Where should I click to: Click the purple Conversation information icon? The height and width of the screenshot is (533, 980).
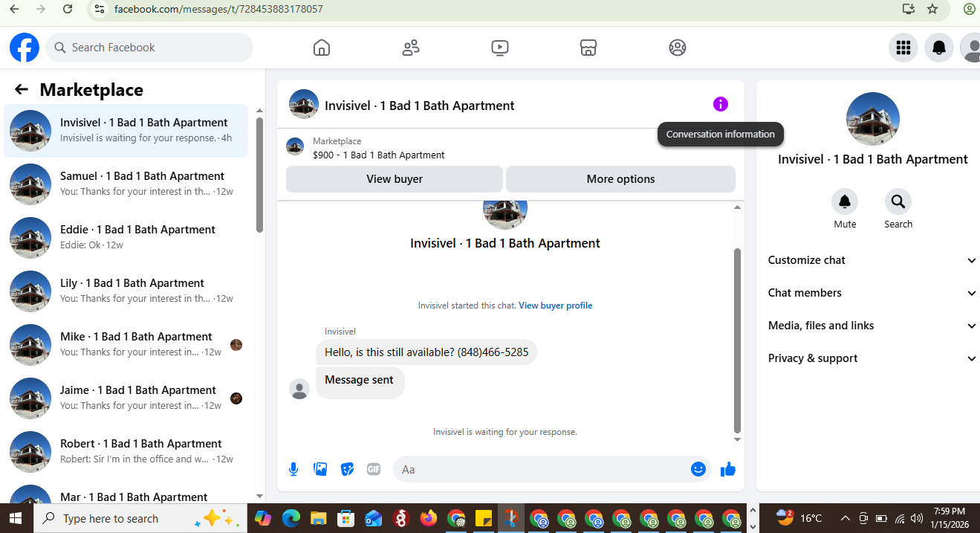721,104
